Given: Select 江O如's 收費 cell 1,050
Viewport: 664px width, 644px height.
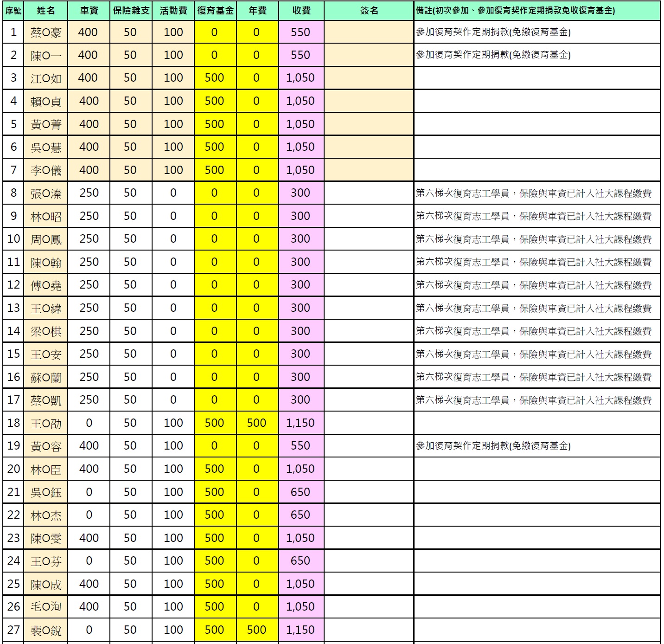Looking at the screenshot, I should [x=301, y=78].
